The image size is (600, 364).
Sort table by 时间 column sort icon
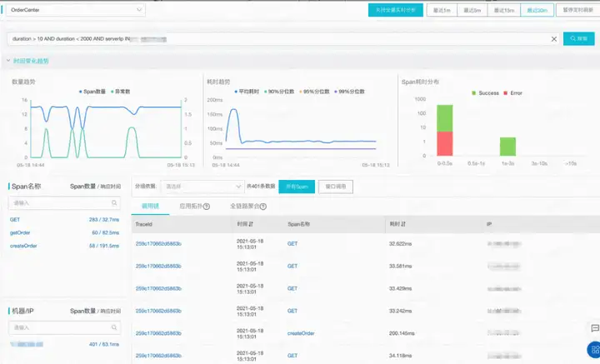(x=251, y=224)
